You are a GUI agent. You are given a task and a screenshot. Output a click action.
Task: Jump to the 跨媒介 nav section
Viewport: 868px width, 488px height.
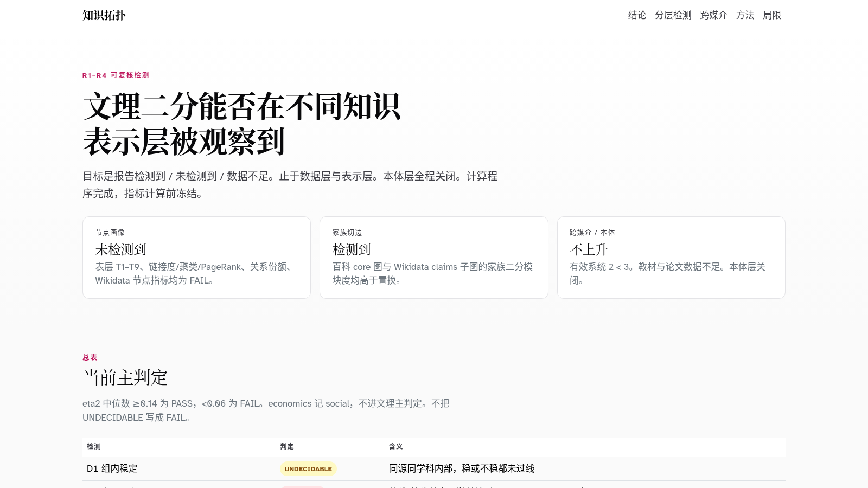[713, 15]
